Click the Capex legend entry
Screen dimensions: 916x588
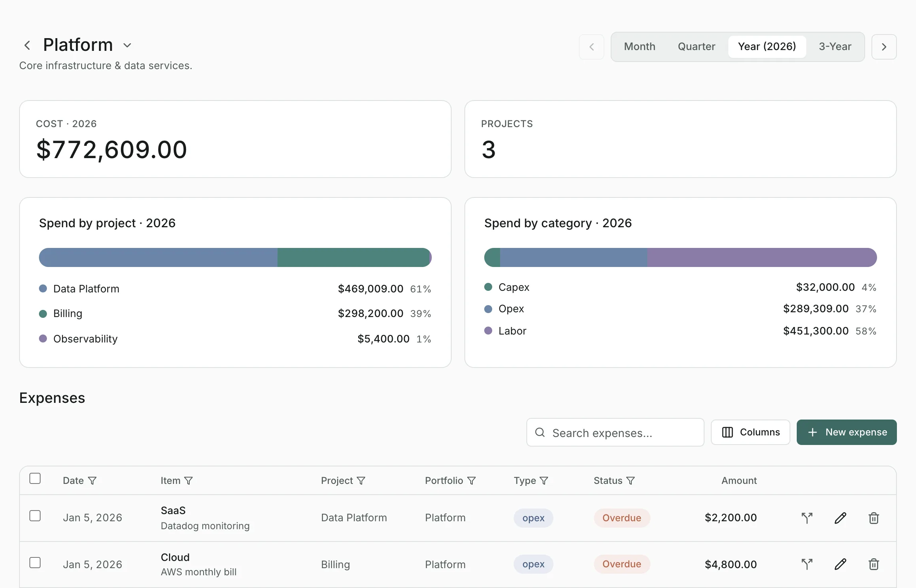pos(680,287)
